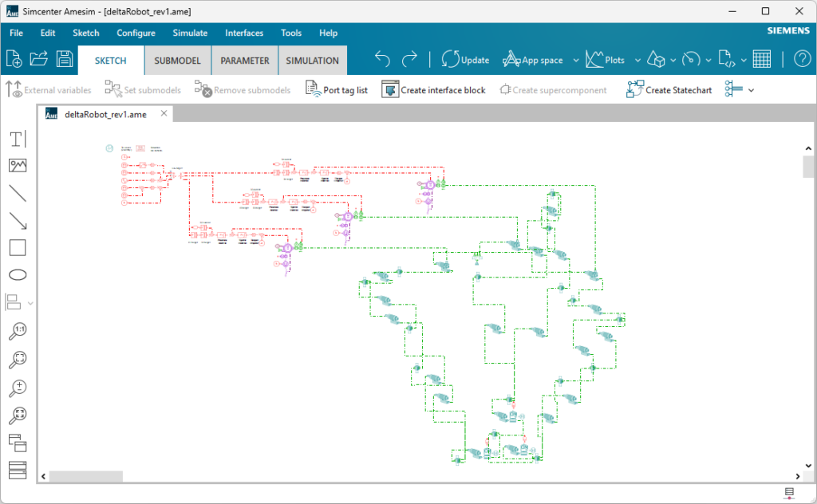Select the Text annotation tool

click(x=18, y=140)
